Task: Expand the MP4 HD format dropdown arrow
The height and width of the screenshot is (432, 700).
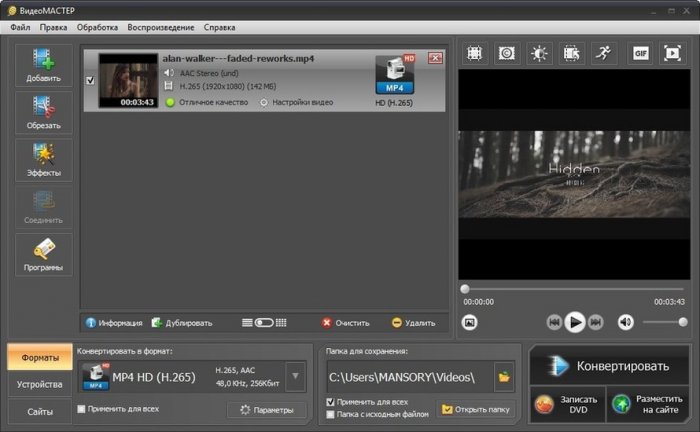Action: point(295,378)
